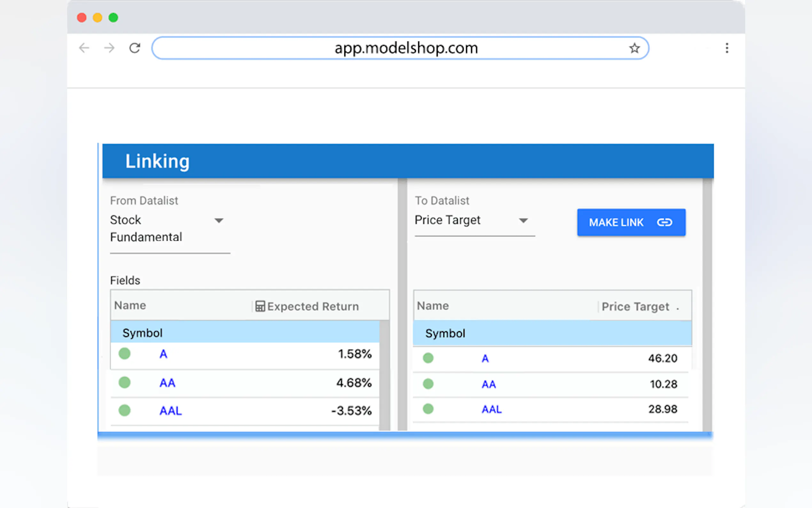Screen dimensions: 812x508
Task: Click the browser forward arrow
Action: 109,48
